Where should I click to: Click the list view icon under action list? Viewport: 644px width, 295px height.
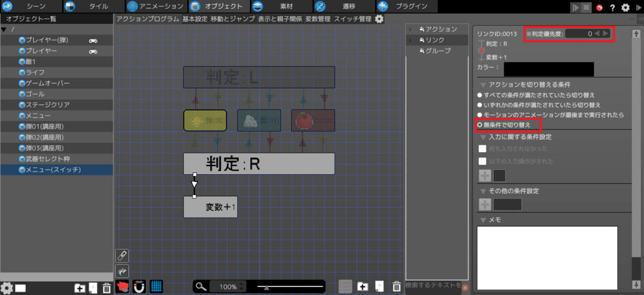click(345, 286)
